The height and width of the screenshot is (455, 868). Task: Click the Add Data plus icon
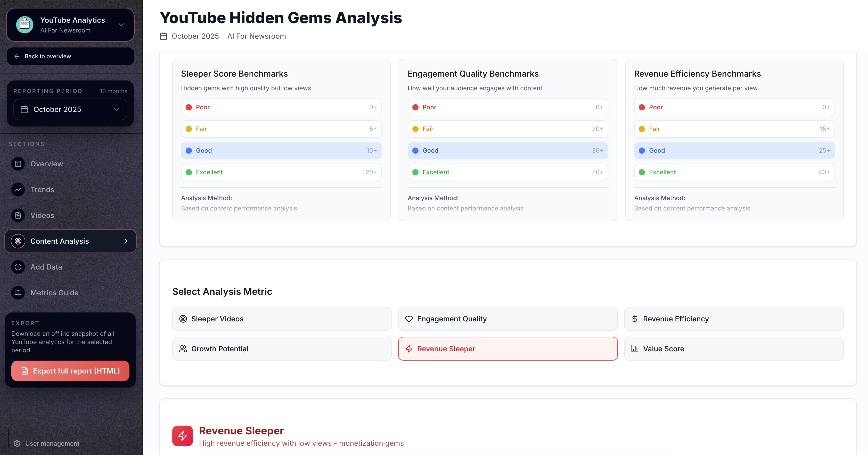[18, 267]
